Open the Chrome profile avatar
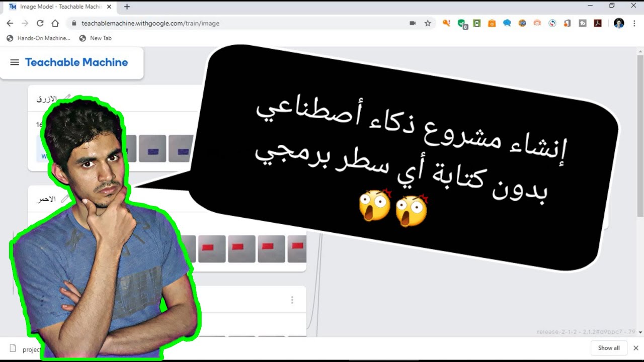Image resolution: width=644 pixels, height=362 pixels. coord(619,23)
